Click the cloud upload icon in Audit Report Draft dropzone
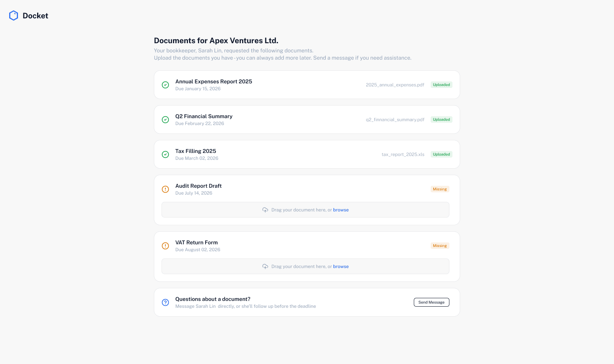The image size is (614, 364). (265, 210)
